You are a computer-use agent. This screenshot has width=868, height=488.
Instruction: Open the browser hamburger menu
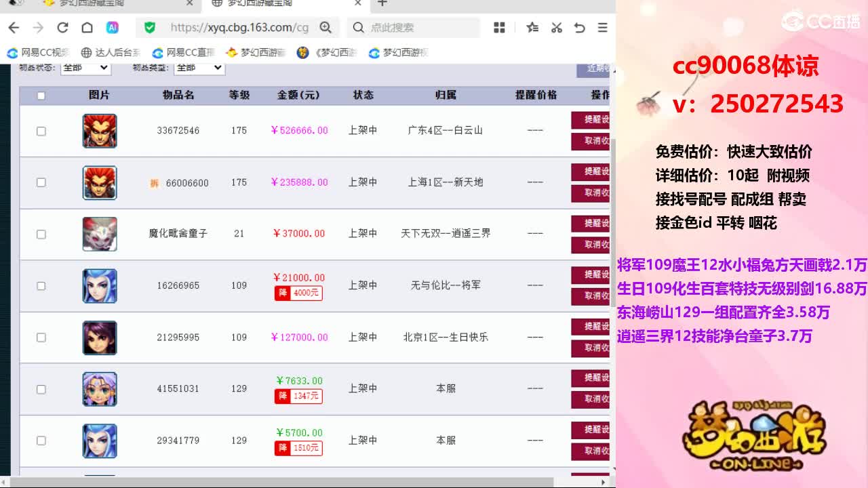pyautogui.click(x=602, y=28)
